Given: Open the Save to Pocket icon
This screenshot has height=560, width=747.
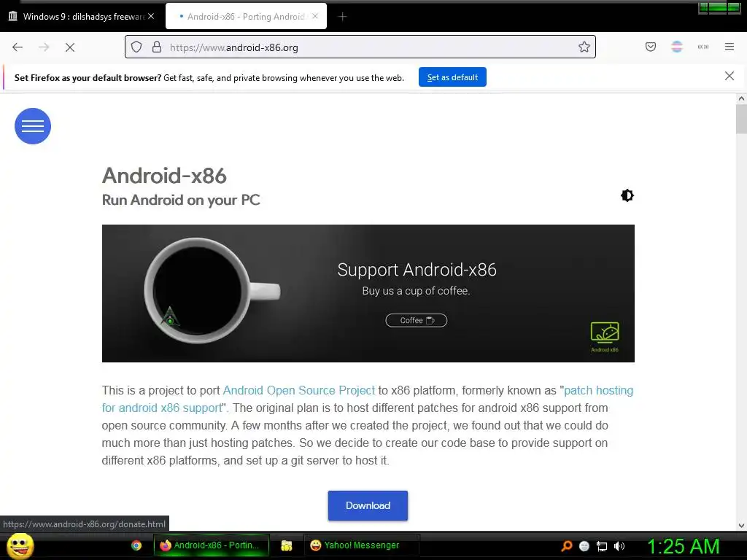Looking at the screenshot, I should pos(651,47).
